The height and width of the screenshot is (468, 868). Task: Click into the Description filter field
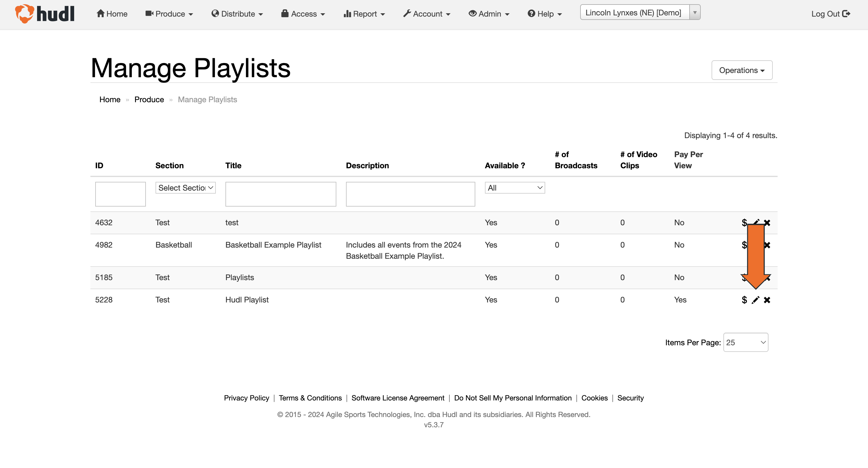(x=410, y=194)
